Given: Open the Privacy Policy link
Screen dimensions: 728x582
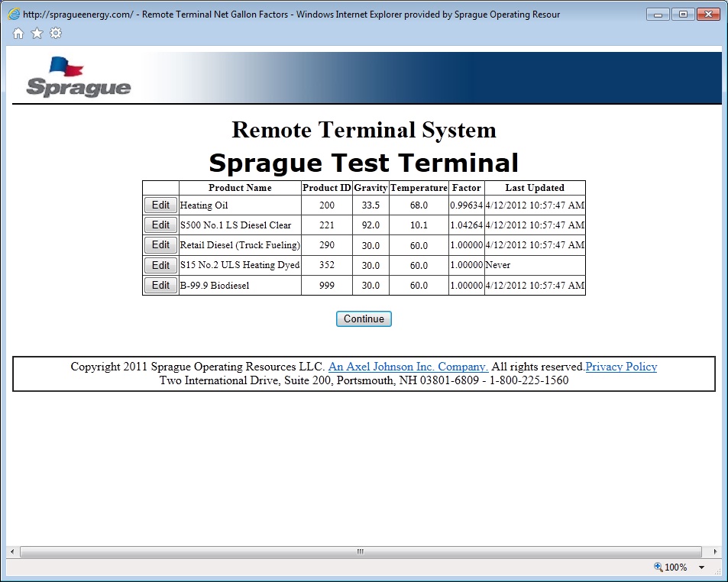Looking at the screenshot, I should tap(621, 367).
